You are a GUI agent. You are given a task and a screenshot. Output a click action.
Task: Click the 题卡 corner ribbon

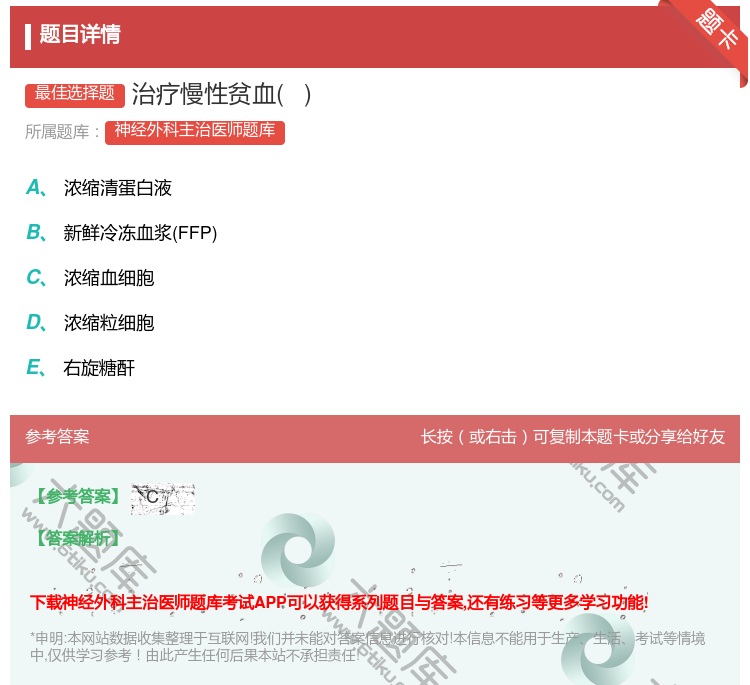point(718,30)
